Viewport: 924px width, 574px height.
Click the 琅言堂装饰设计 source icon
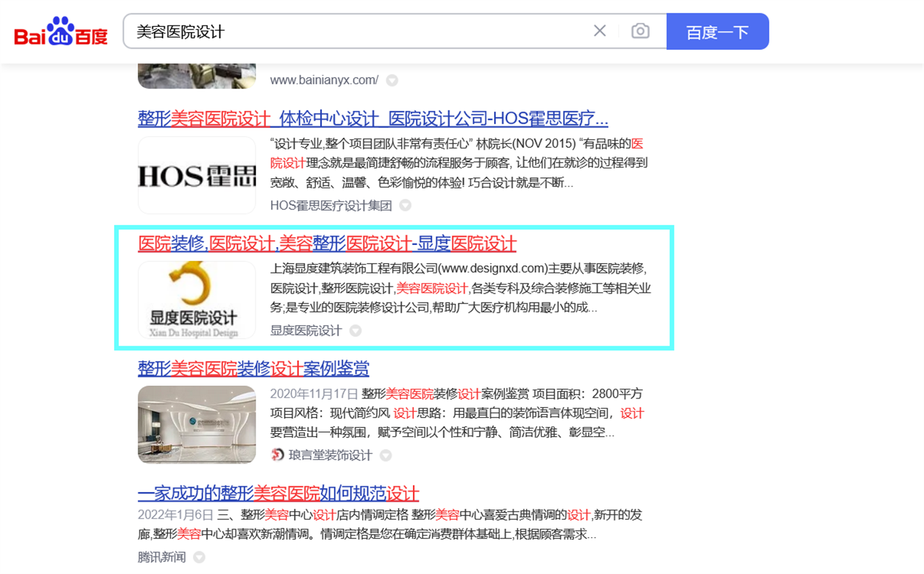(277, 455)
